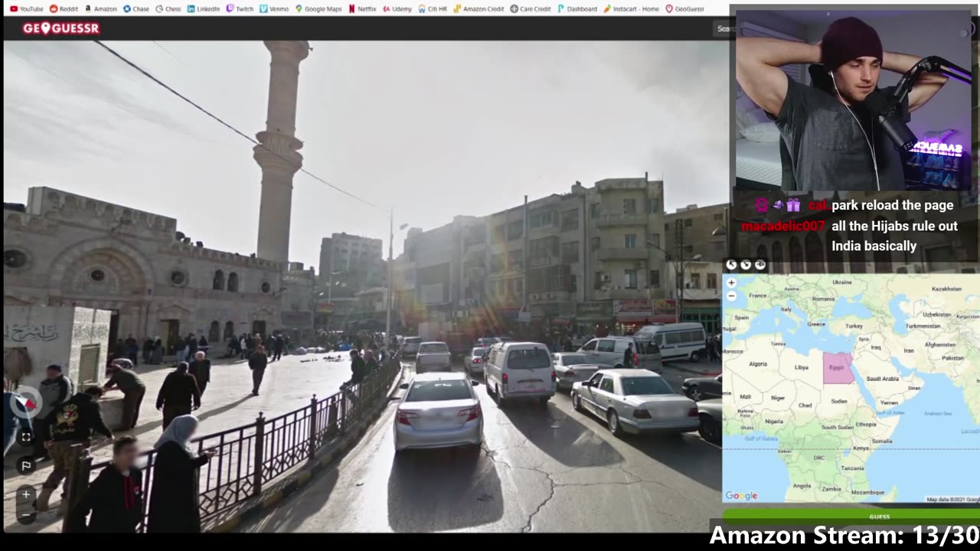
Task: Return to start with flag icon
Action: pos(25,465)
